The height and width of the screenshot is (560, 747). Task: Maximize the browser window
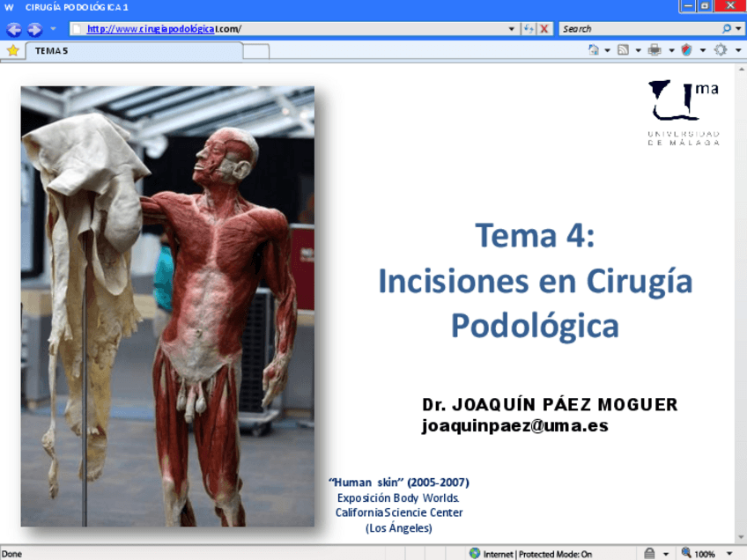click(705, 6)
